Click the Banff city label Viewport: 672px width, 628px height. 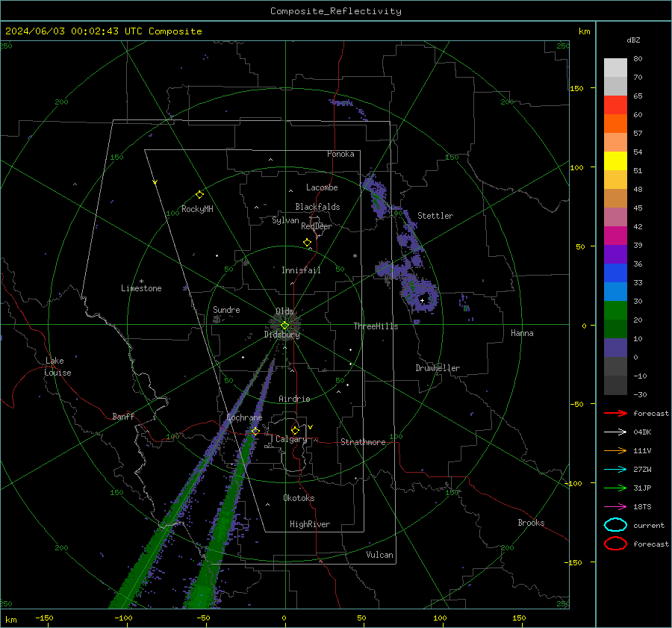click(x=123, y=417)
